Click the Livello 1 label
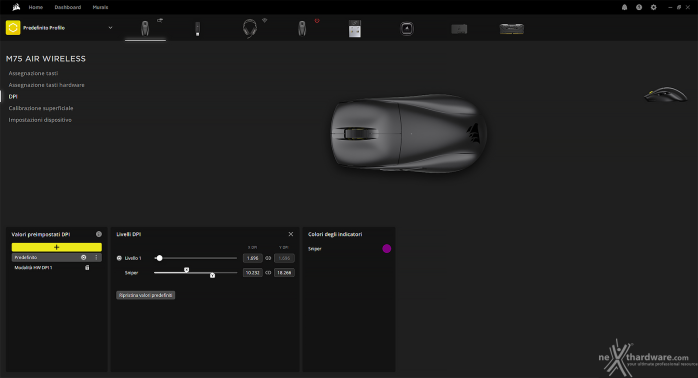The height and width of the screenshot is (378, 698). point(133,258)
